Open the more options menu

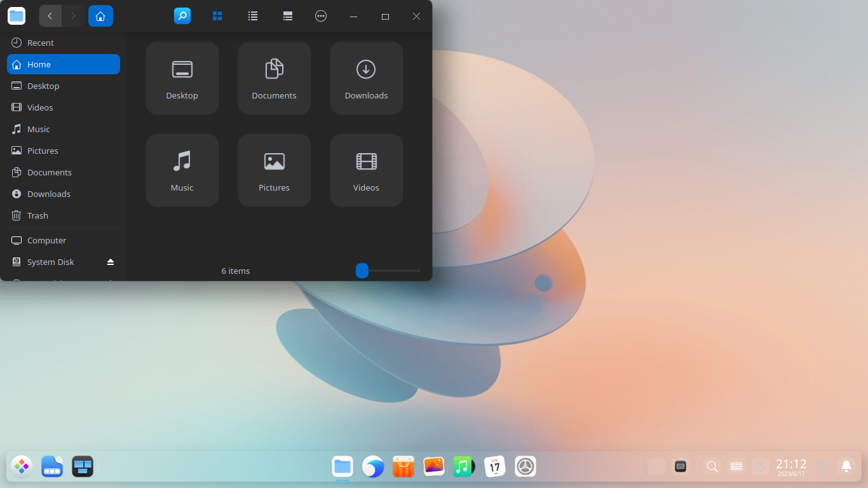point(321,16)
